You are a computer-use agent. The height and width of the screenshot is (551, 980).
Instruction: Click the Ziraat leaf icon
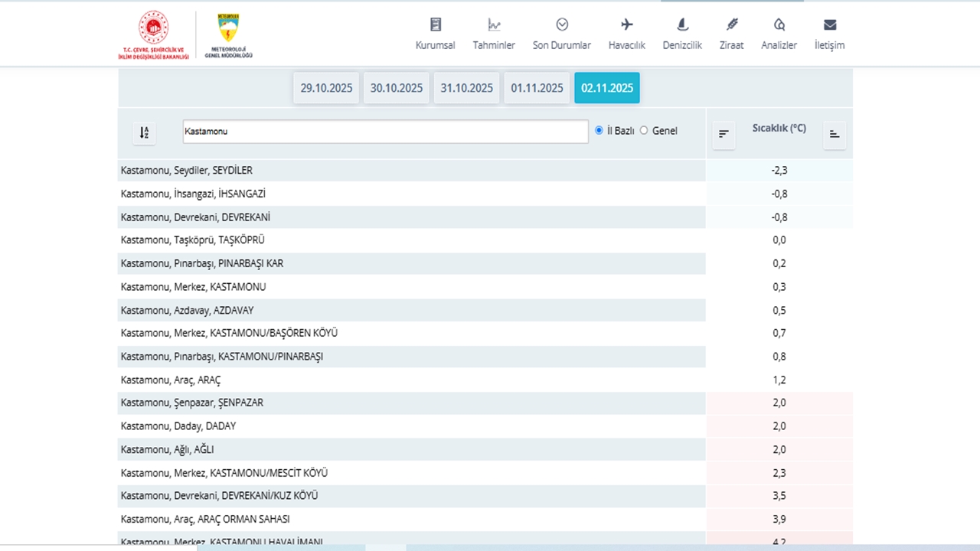[732, 24]
